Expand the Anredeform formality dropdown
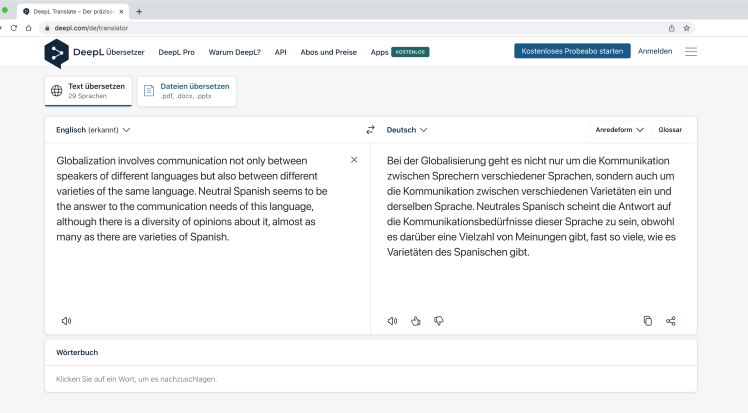The width and height of the screenshot is (748, 413). click(x=618, y=130)
